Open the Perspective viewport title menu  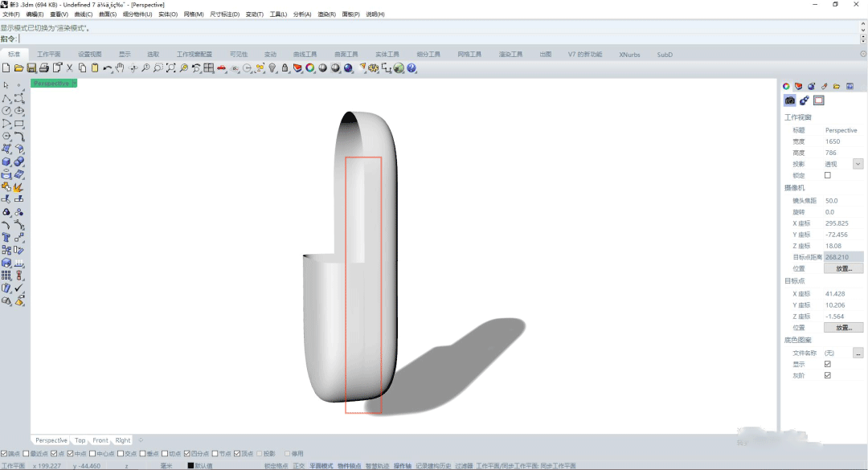53,82
